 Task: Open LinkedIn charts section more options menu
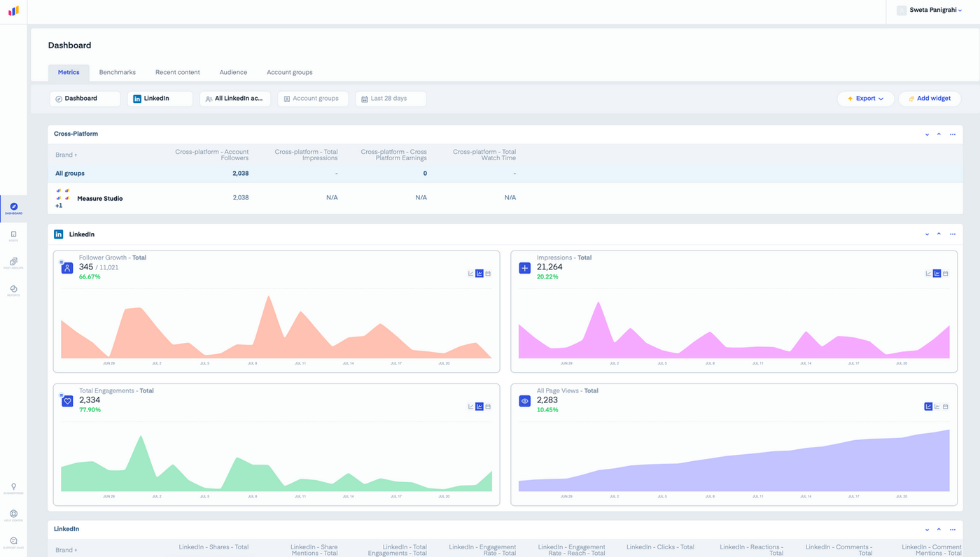953,234
